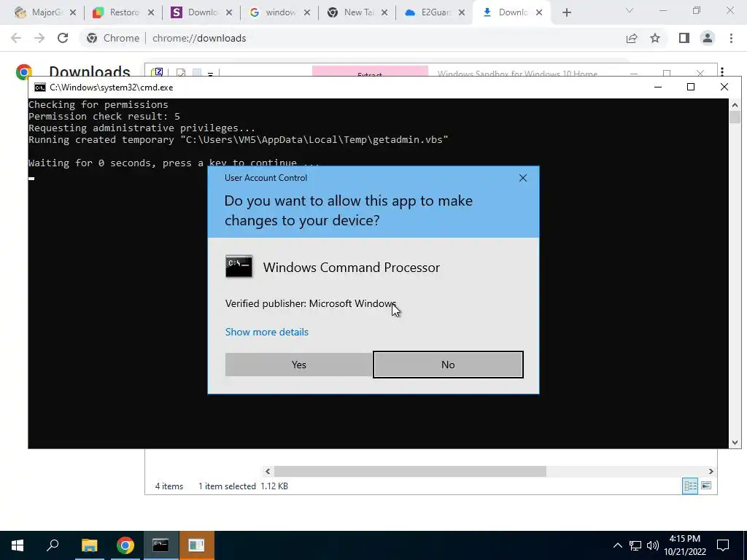Open Windows Start menu
The height and width of the screenshot is (560, 747).
point(18,545)
